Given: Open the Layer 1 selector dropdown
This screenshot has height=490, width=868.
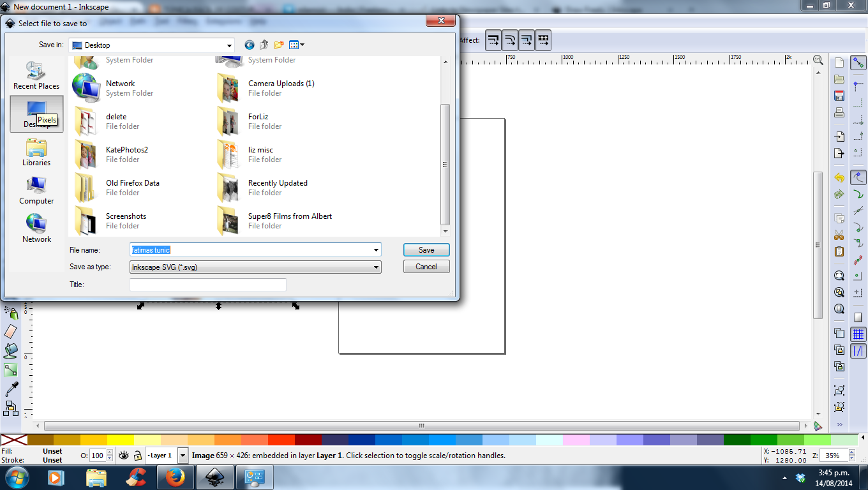Looking at the screenshot, I should click(x=183, y=456).
